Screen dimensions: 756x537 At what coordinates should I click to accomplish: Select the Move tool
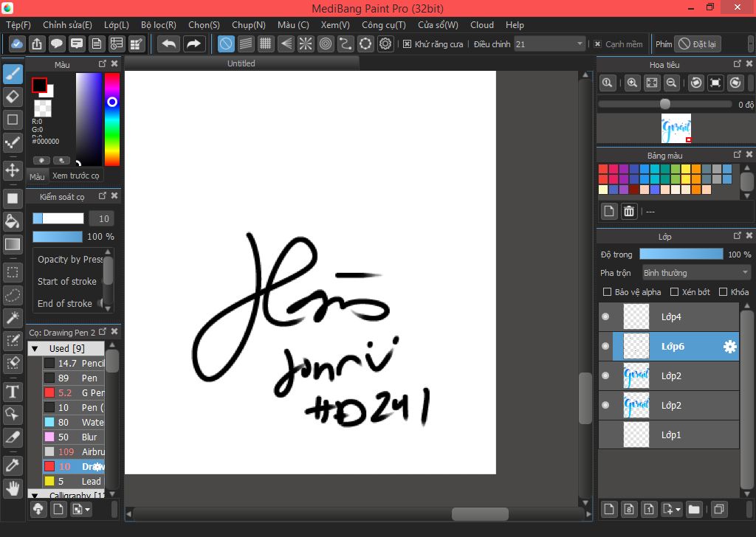[x=13, y=170]
